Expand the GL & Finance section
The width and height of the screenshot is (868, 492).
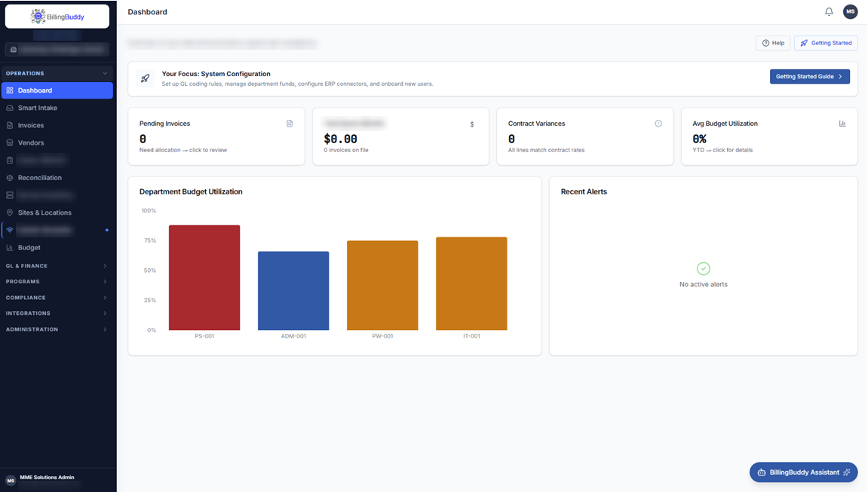pyautogui.click(x=57, y=266)
